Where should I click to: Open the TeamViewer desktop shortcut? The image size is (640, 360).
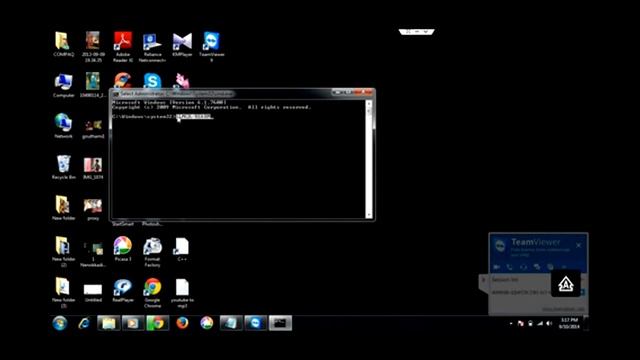(211, 47)
